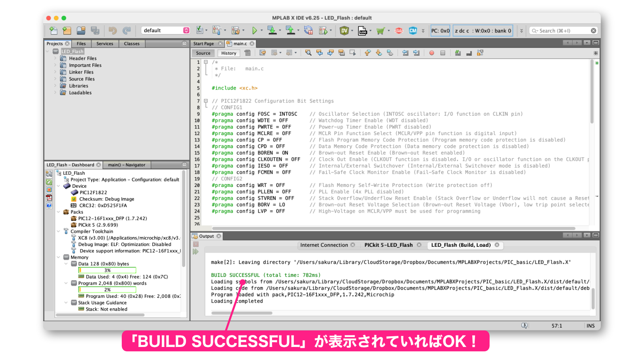The image size is (644, 362).
Task: Open the DV Data Visualizer icon
Action: (344, 30)
